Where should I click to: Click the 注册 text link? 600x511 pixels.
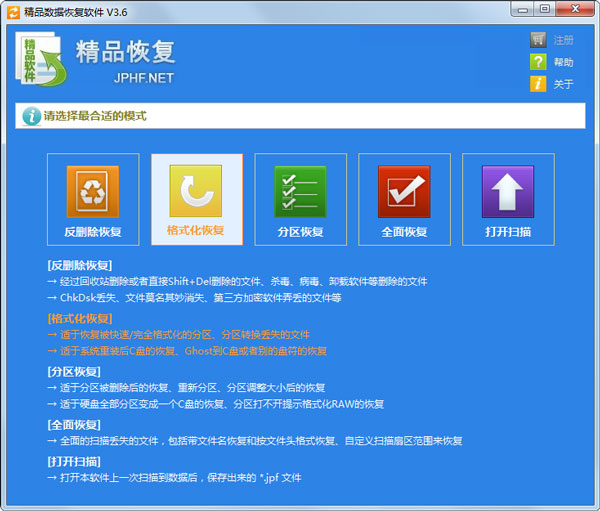[x=563, y=40]
